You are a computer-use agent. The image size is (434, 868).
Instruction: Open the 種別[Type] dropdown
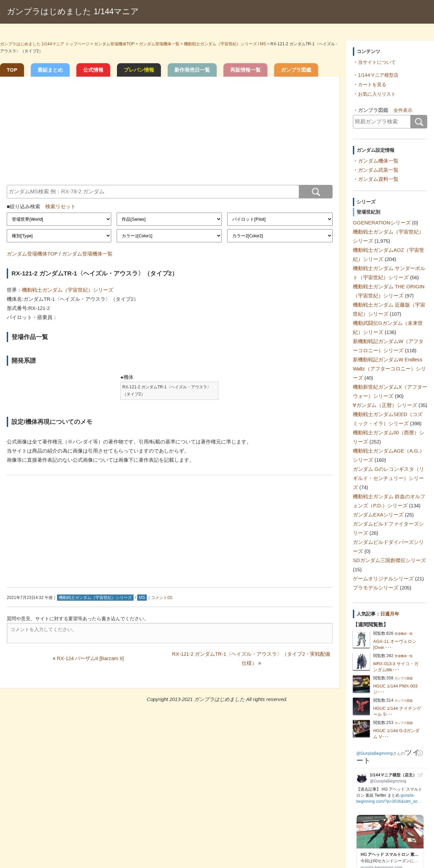tap(59, 236)
